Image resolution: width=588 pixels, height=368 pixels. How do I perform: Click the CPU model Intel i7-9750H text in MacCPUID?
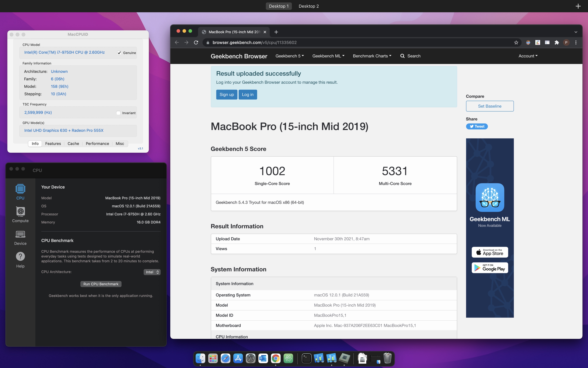pyautogui.click(x=64, y=52)
